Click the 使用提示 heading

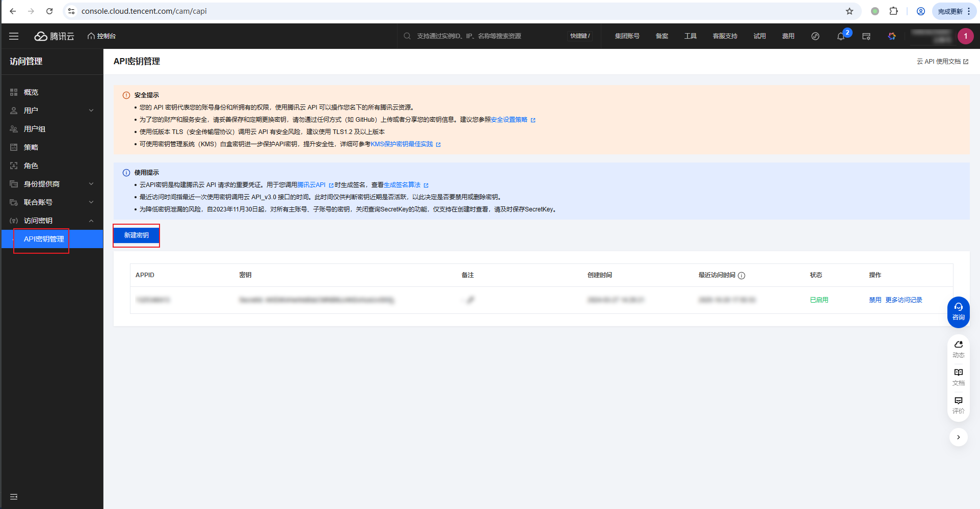click(x=147, y=173)
